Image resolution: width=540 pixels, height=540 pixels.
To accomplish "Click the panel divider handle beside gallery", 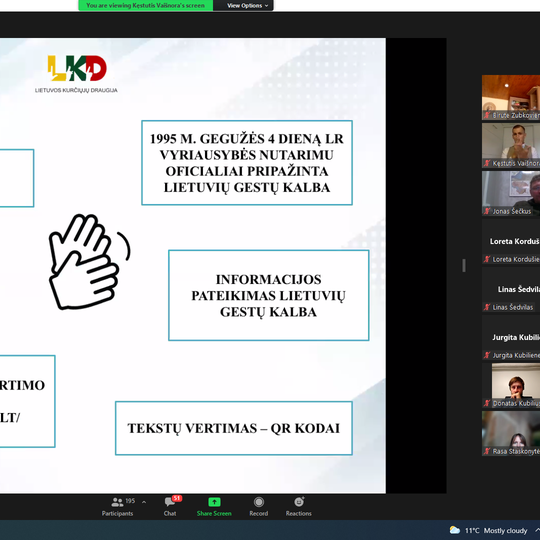I will pyautogui.click(x=464, y=266).
